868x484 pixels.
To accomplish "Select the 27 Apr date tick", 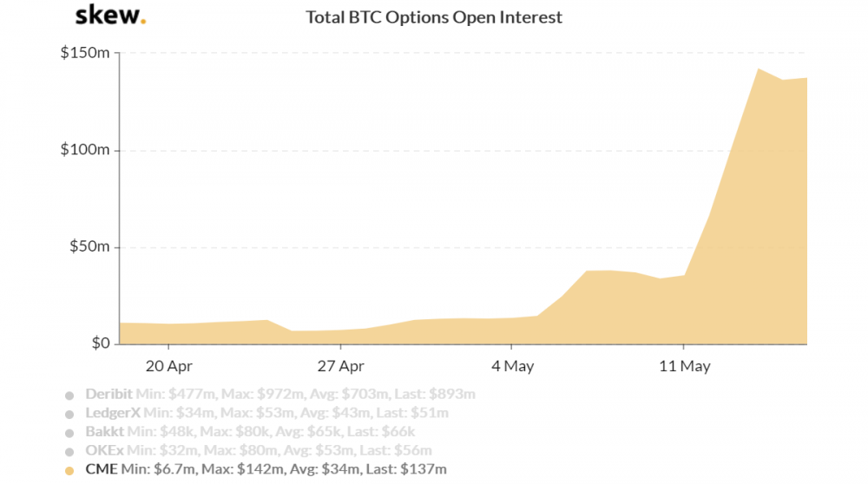I will coord(340,365).
